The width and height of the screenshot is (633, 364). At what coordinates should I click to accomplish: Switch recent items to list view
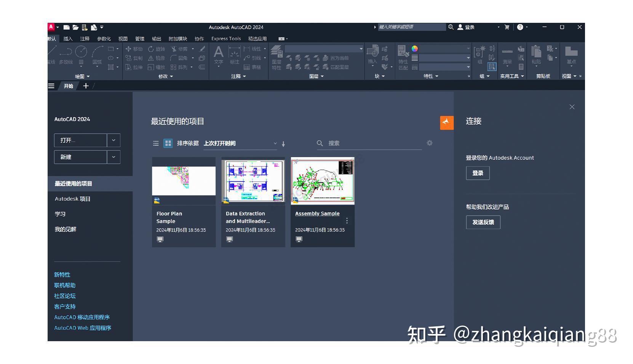tap(156, 143)
